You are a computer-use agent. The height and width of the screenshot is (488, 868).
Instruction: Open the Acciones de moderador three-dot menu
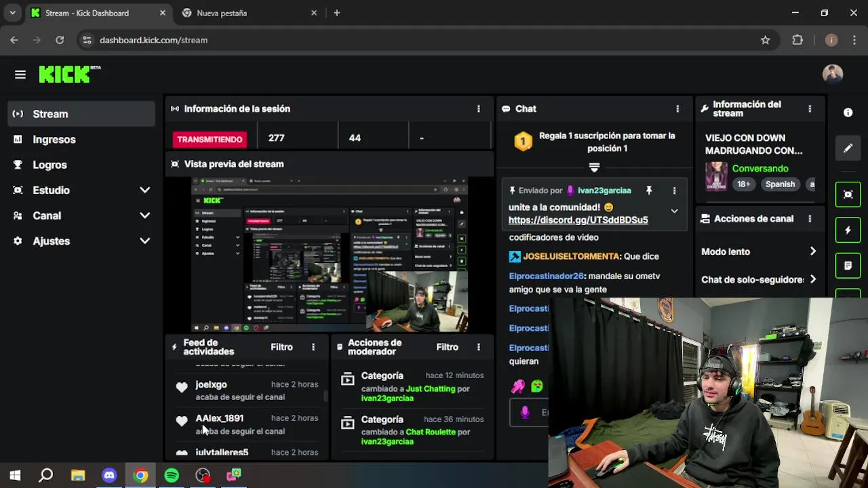479,347
